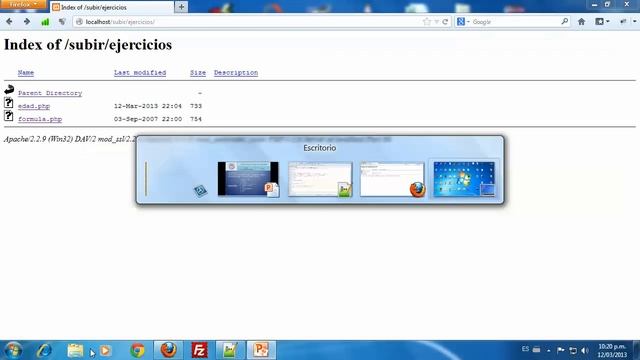Sort listing by Description column
This screenshot has height=360, width=640.
coord(236,73)
